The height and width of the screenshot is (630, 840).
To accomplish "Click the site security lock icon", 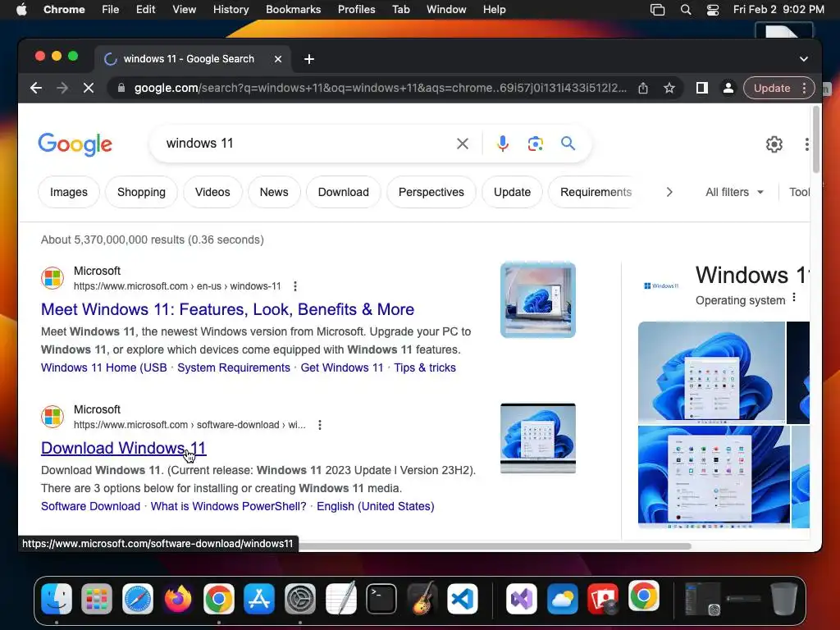I will (121, 88).
